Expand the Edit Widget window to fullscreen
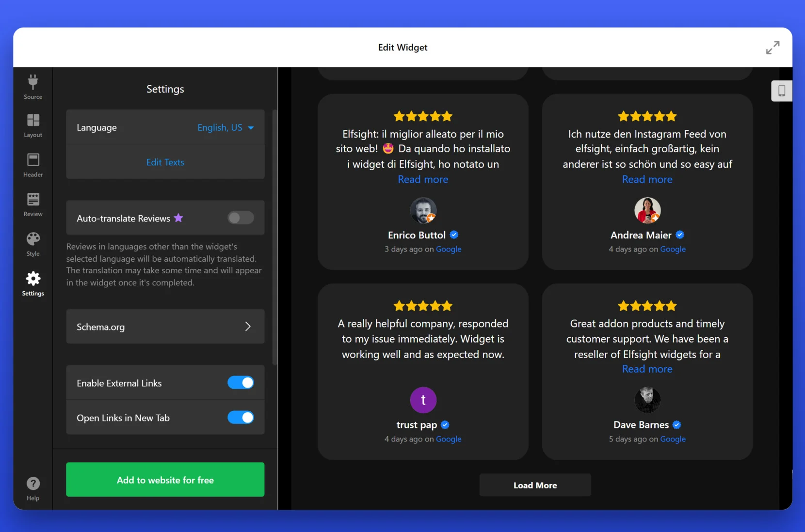This screenshot has width=805, height=532. point(773,47)
